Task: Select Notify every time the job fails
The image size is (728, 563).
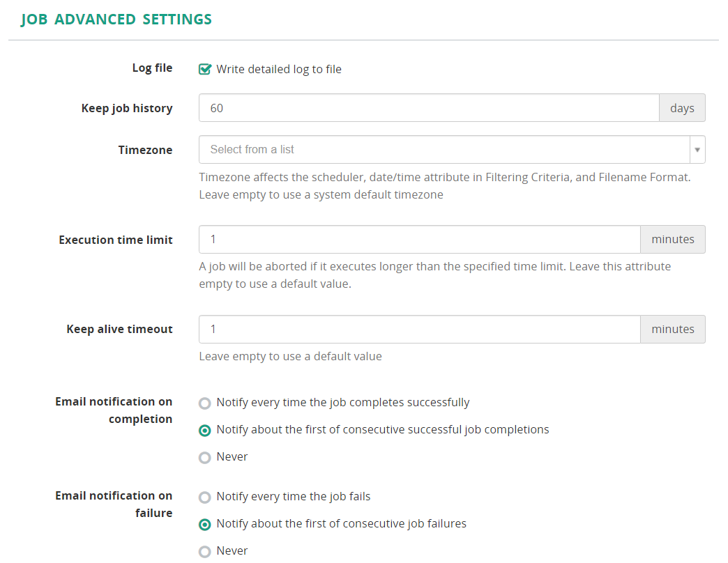Action: pyautogui.click(x=205, y=498)
